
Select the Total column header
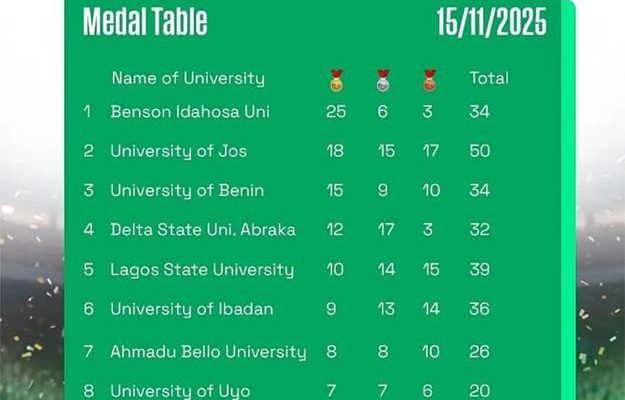tap(489, 78)
